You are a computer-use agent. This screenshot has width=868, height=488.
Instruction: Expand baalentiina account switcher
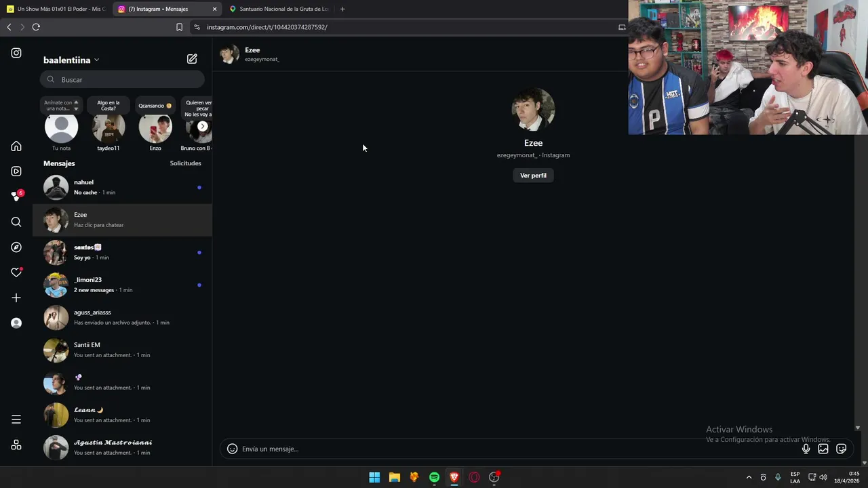[71, 60]
